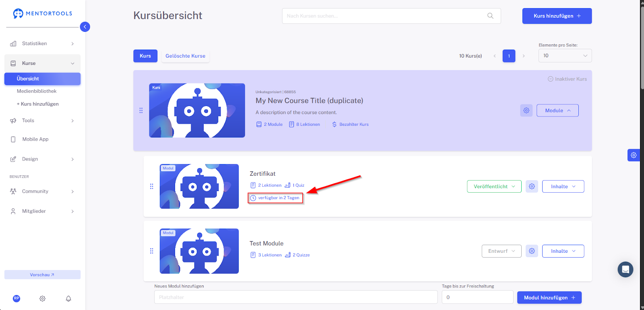Go to next page arrow
Image resolution: width=644 pixels, height=310 pixels.
click(x=524, y=56)
